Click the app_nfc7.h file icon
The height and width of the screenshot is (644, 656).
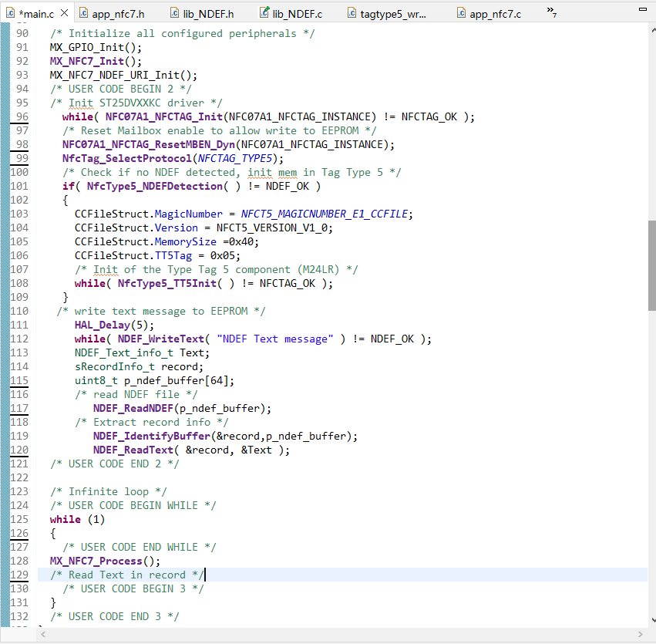point(83,13)
